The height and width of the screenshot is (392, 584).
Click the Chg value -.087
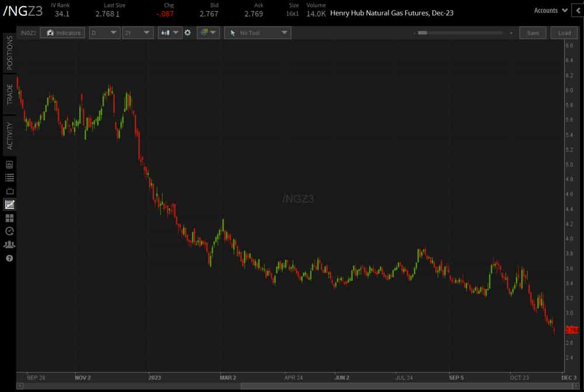click(x=165, y=14)
